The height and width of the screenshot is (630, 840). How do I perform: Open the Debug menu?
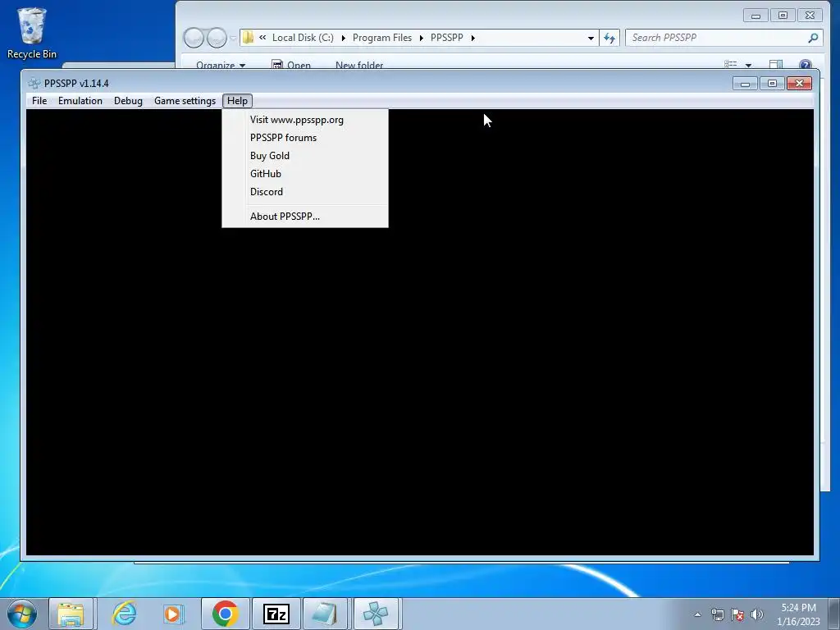(x=128, y=101)
